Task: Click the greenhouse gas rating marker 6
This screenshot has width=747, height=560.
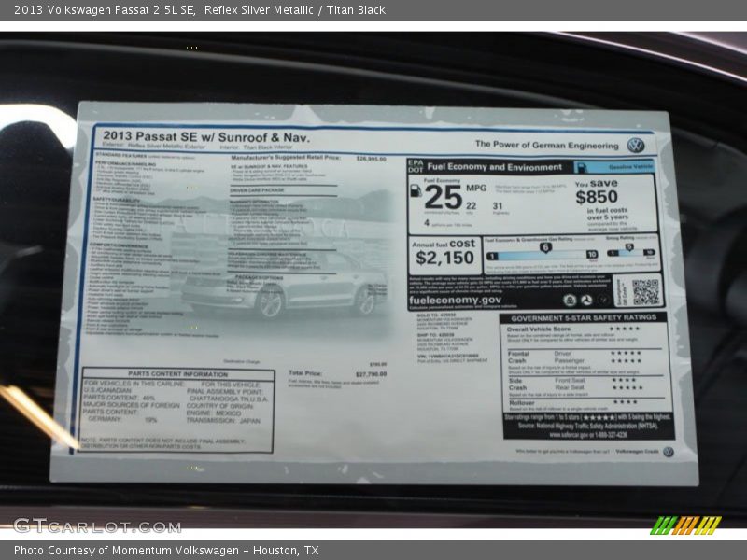Action: coord(545,247)
